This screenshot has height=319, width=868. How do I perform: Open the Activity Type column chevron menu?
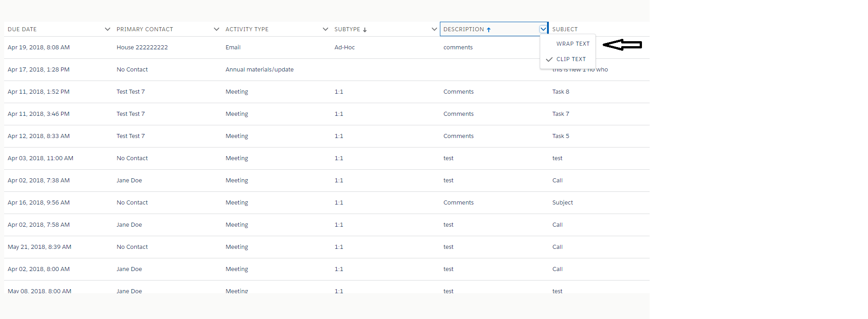click(x=325, y=29)
